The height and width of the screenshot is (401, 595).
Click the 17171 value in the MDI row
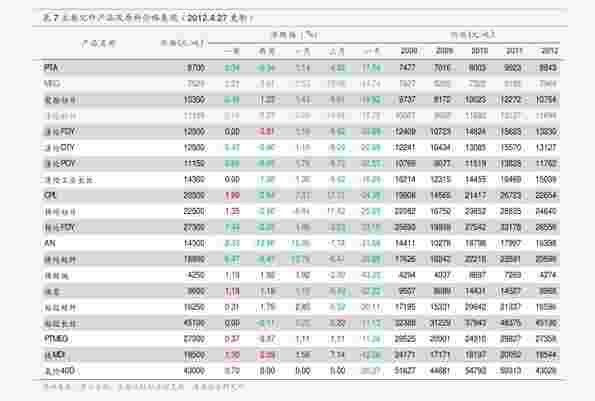pos(440,355)
